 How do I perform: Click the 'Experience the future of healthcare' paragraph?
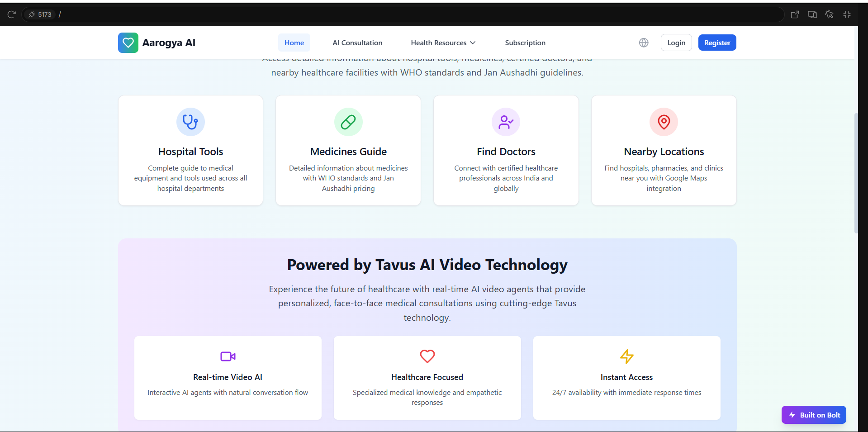pos(427,304)
